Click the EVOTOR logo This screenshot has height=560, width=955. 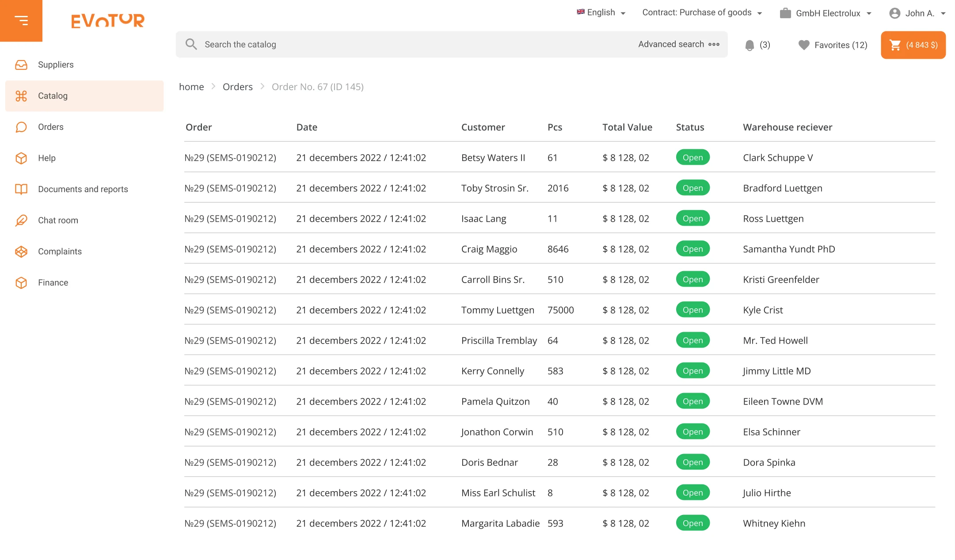[108, 21]
